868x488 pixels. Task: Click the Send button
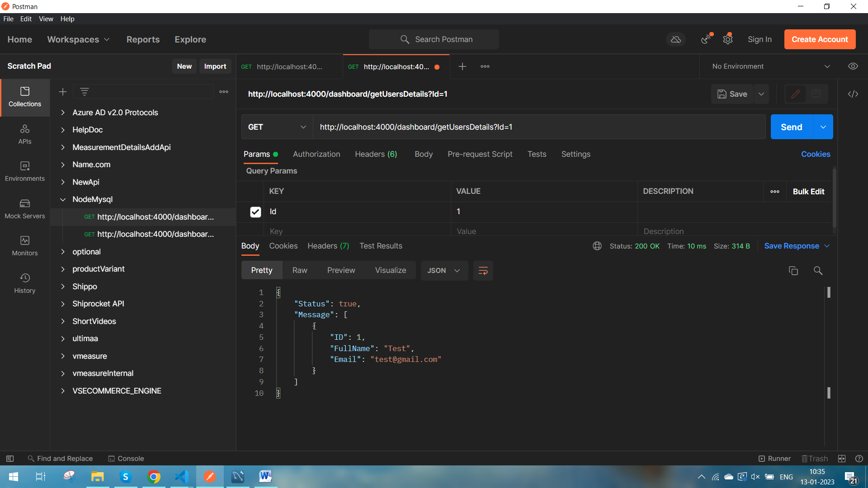tap(792, 127)
